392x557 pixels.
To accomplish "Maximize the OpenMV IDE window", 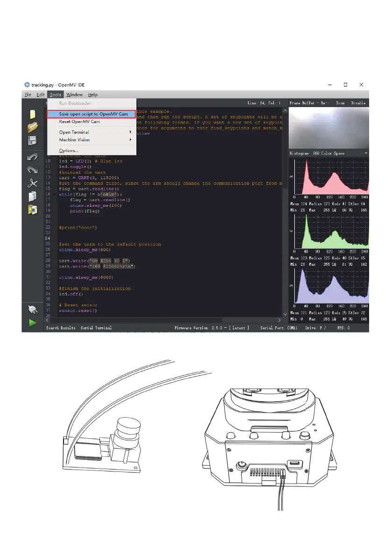I will [346, 85].
